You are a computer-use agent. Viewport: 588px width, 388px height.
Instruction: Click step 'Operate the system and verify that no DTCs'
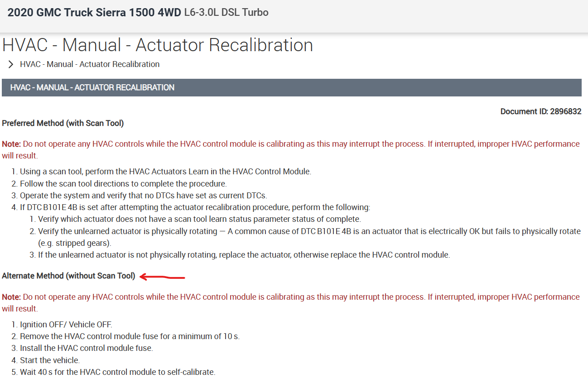[144, 196]
